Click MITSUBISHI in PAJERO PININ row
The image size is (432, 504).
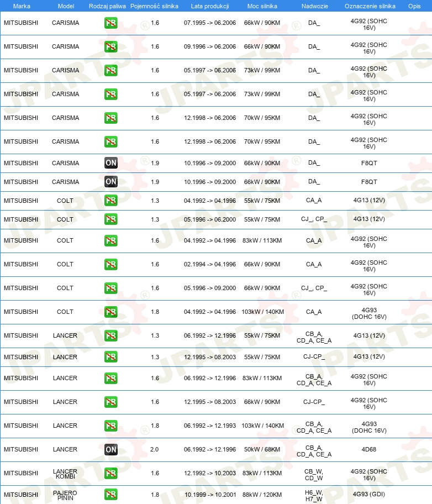(x=21, y=495)
